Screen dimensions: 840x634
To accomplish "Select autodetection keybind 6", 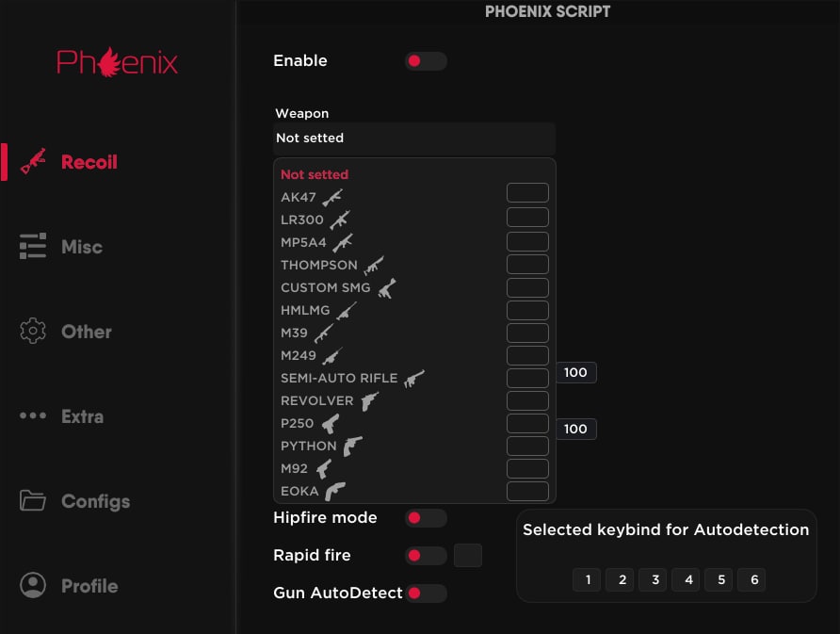I will pos(752,579).
